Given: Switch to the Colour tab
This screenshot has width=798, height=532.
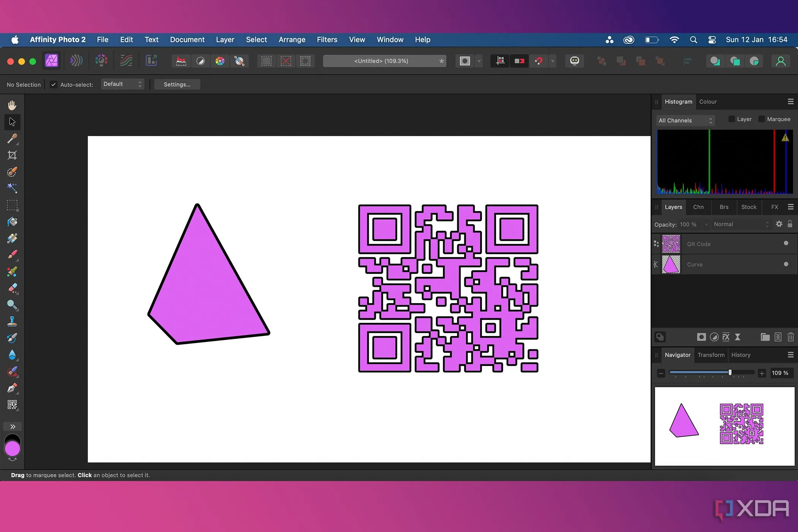Looking at the screenshot, I should pyautogui.click(x=708, y=101).
